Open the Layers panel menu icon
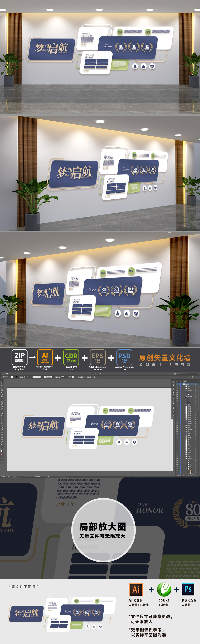Image resolution: width=200 pixels, height=644 pixels. [x=199, y=382]
